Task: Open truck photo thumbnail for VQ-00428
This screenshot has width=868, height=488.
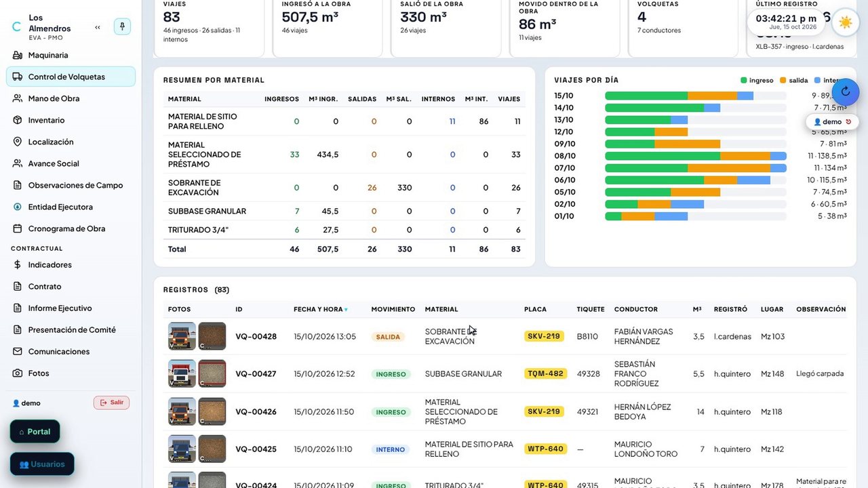Action: pyautogui.click(x=182, y=336)
